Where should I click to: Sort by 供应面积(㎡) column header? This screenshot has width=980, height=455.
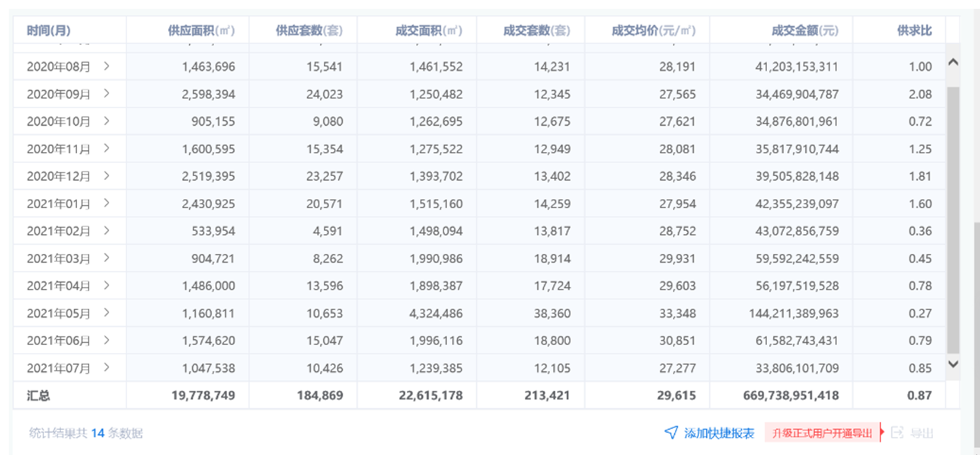click(201, 30)
